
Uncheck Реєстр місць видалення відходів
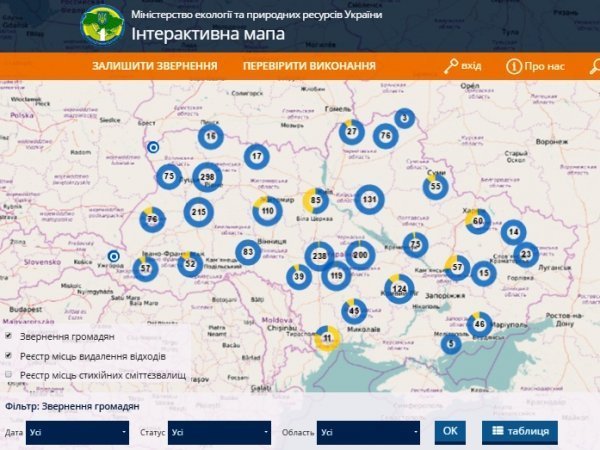coord(9,355)
